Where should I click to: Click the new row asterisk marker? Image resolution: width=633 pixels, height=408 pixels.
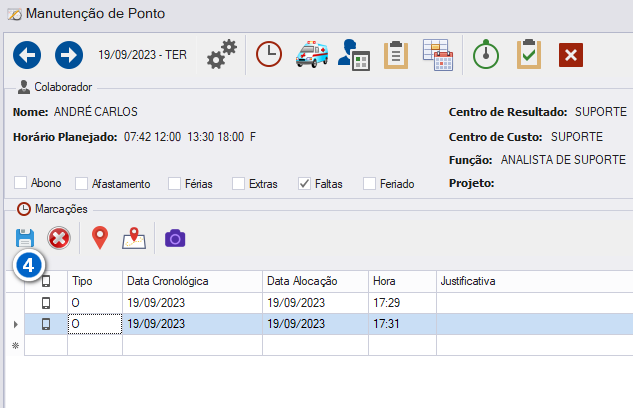pyautogui.click(x=15, y=345)
